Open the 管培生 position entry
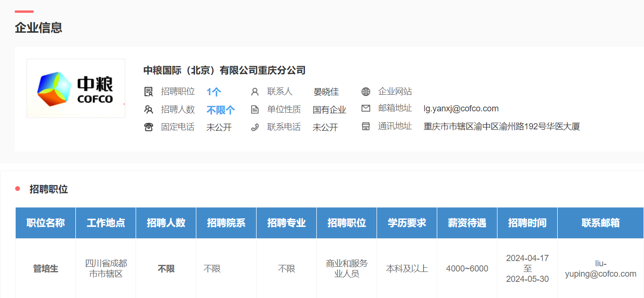This screenshot has width=644, height=298. coord(46,269)
